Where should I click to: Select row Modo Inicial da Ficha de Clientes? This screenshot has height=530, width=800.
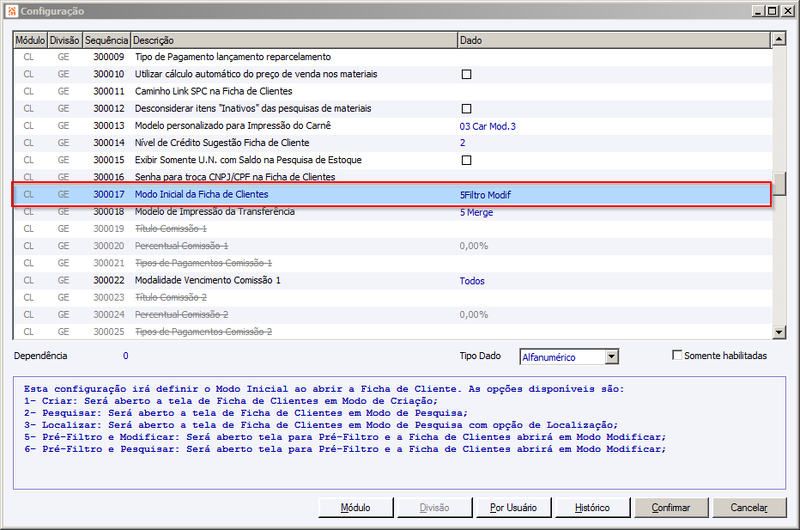click(392, 194)
